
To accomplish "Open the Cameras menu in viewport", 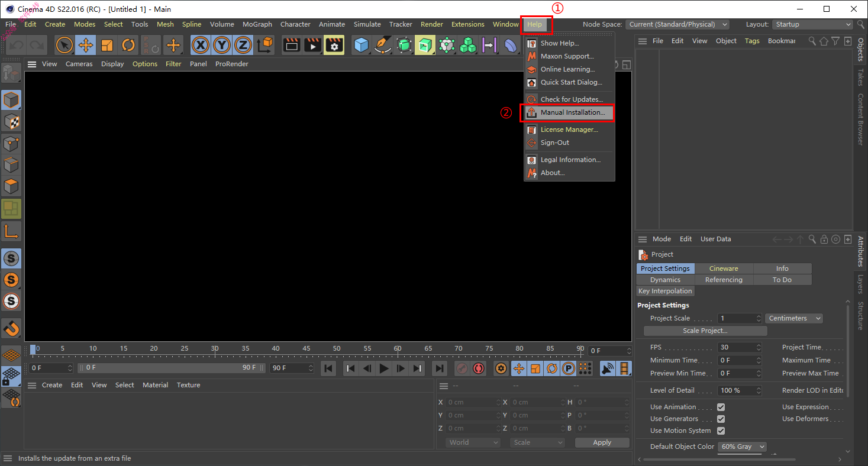I will point(79,64).
